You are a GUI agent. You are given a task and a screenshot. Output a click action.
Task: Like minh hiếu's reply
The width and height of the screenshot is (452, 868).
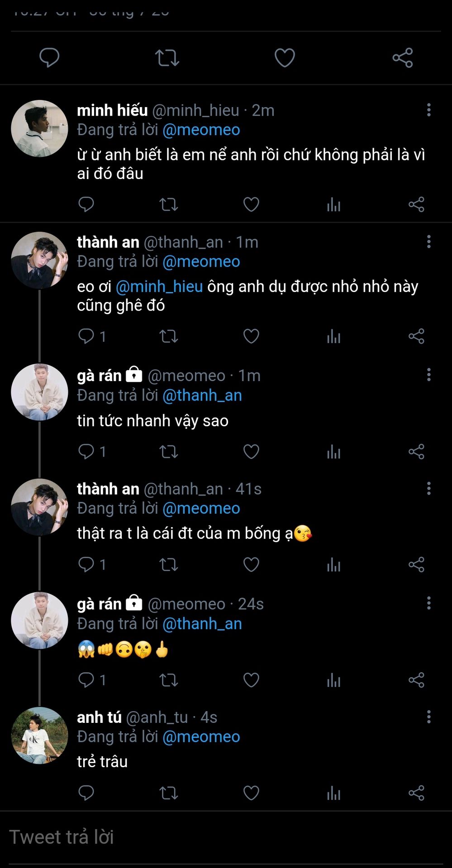[251, 205]
